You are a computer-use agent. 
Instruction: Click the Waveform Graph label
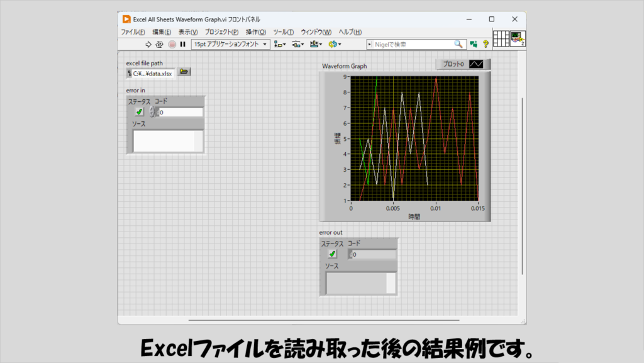click(x=344, y=66)
